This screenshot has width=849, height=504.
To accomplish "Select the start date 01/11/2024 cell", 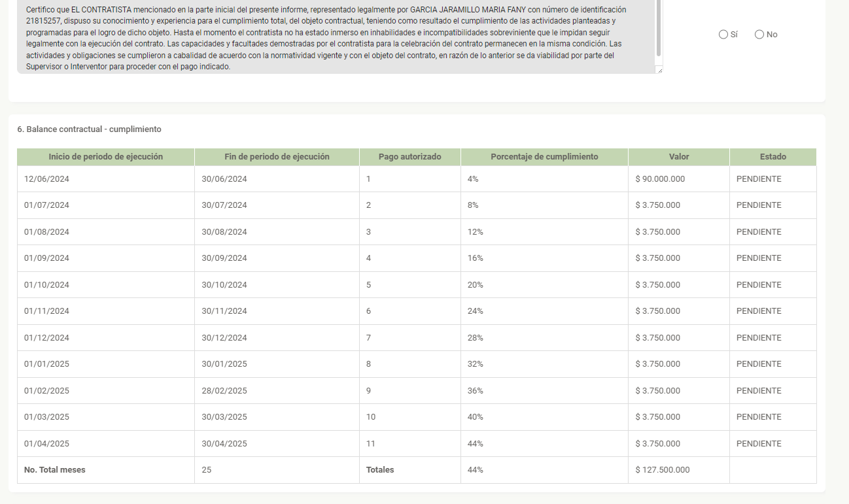I will click(x=106, y=311).
